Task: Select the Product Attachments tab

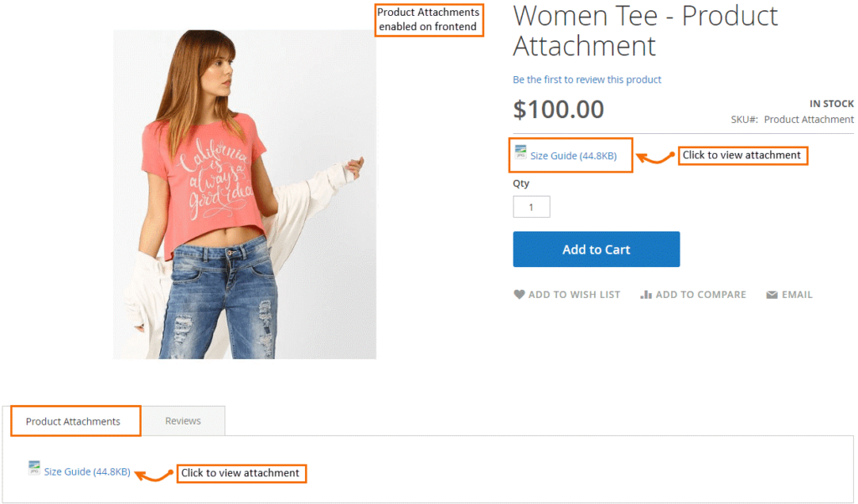Action: [x=75, y=420]
